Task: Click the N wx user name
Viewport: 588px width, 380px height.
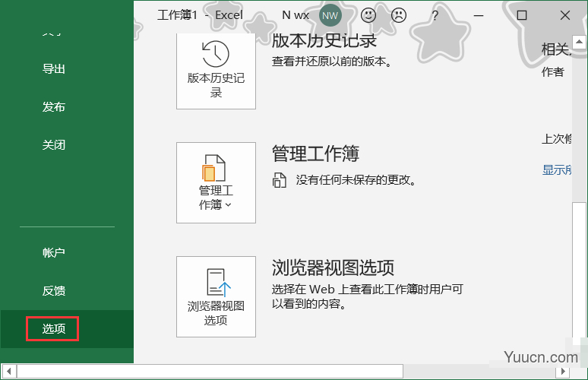Action: coord(296,15)
